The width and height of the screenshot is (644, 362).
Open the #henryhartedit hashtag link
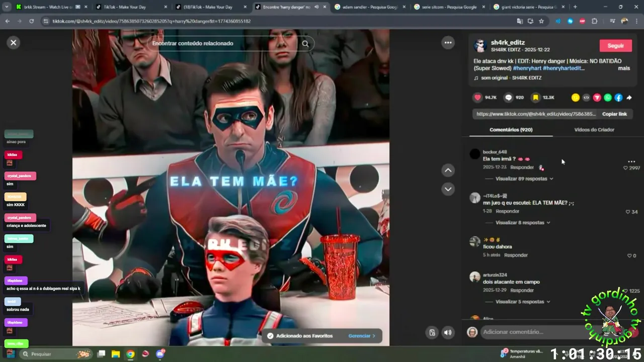563,68
